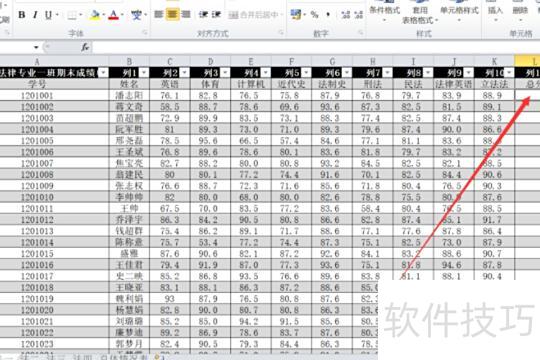The height and width of the screenshot is (360, 540).
Task: Open 单元格样式 cell styles gallery
Action: tap(459, 11)
